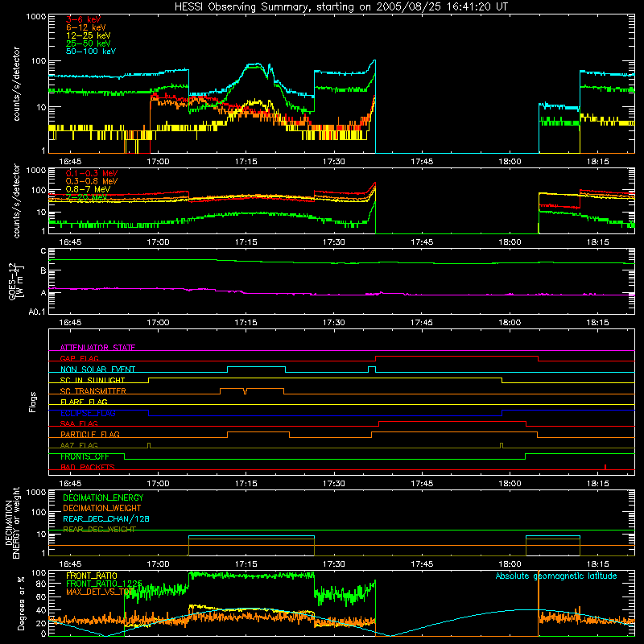The width and height of the screenshot is (644, 644).
Task: Click the Degrees or % axis title
Action: click(21, 603)
